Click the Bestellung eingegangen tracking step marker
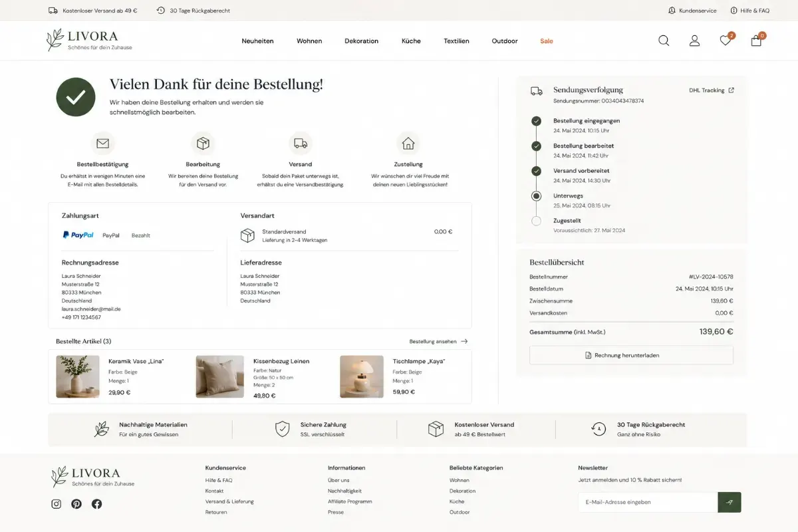This screenshot has width=798, height=532. pos(536,121)
